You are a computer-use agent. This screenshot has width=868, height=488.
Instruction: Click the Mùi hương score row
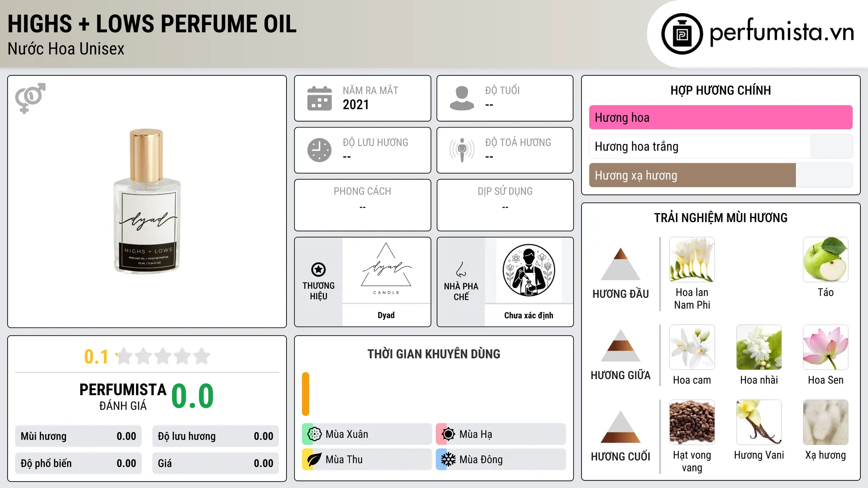tap(78, 436)
